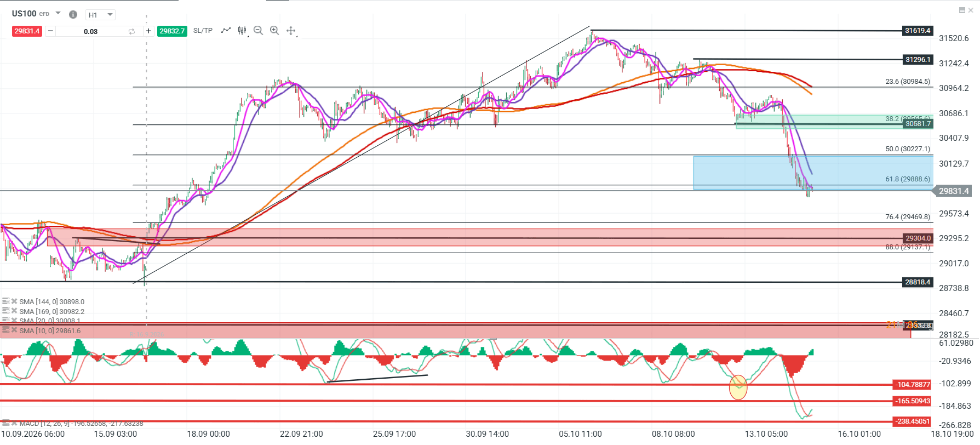This screenshot has width=980, height=445.
Task: Close the chart panel with the X
Action: click(x=971, y=10)
